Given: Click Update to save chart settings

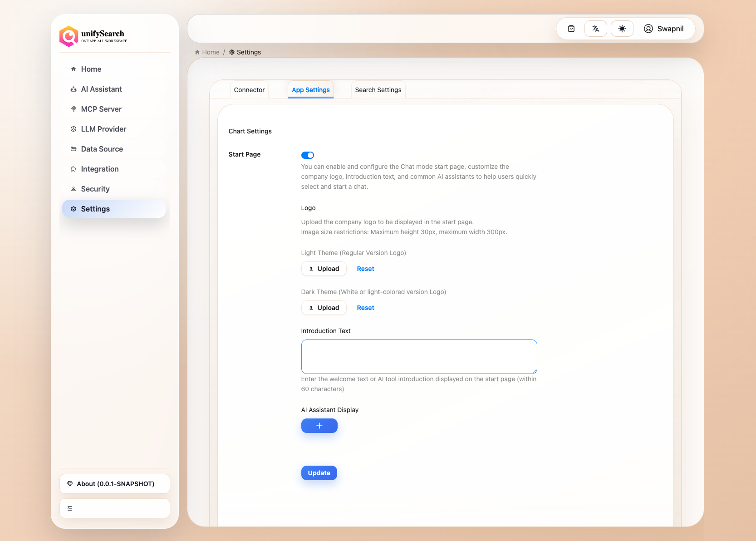Looking at the screenshot, I should (319, 472).
